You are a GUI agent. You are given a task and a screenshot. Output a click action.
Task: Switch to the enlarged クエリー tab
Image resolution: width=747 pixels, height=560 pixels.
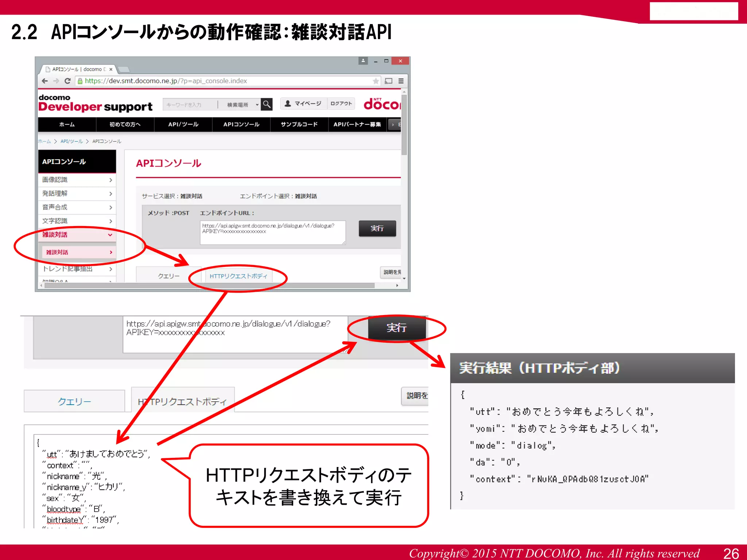[74, 401]
